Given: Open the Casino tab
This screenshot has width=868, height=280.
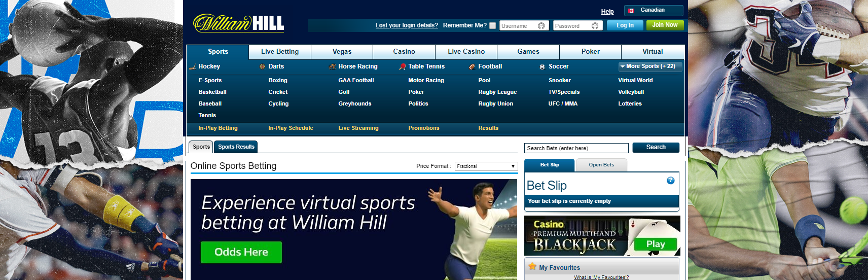Looking at the screenshot, I should [404, 52].
